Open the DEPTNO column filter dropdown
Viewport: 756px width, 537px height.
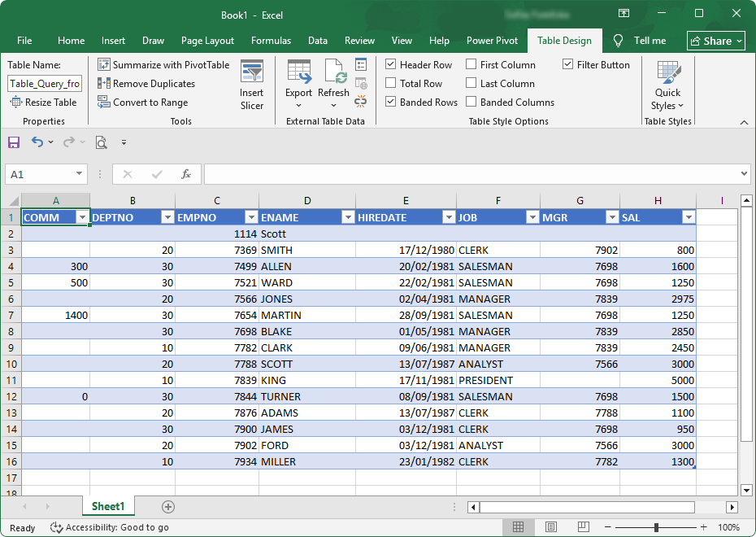pyautogui.click(x=167, y=217)
